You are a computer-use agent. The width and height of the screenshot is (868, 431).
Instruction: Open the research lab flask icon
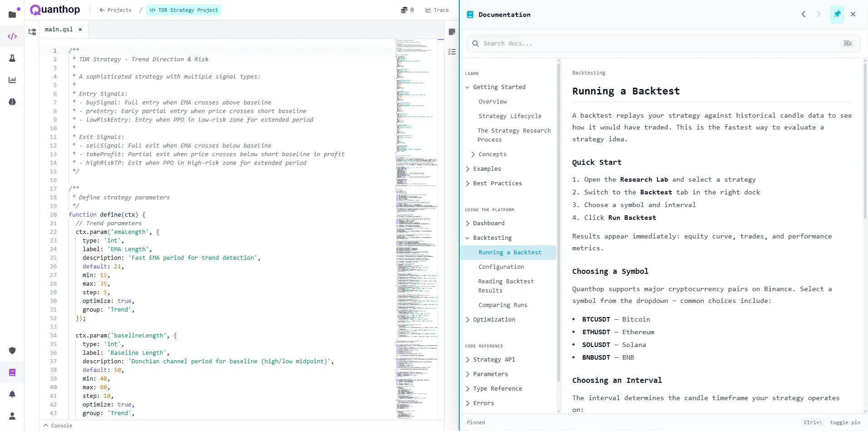[x=12, y=58]
